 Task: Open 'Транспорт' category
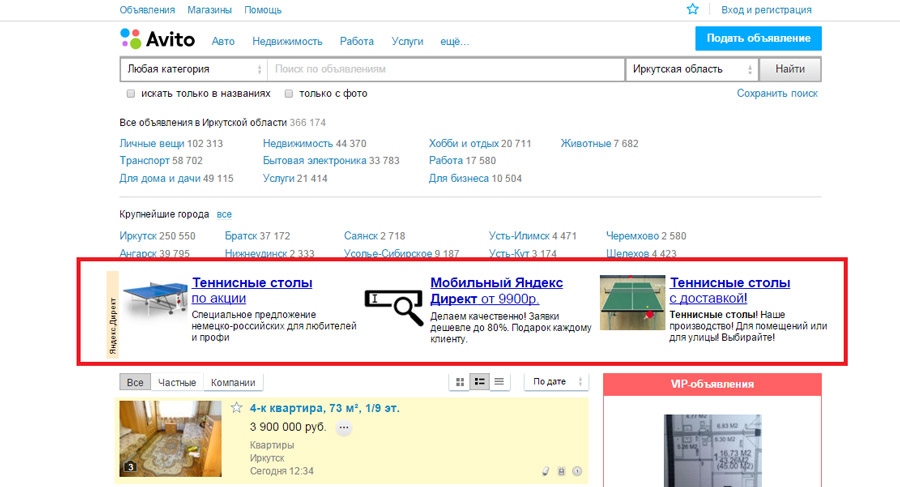click(x=145, y=161)
